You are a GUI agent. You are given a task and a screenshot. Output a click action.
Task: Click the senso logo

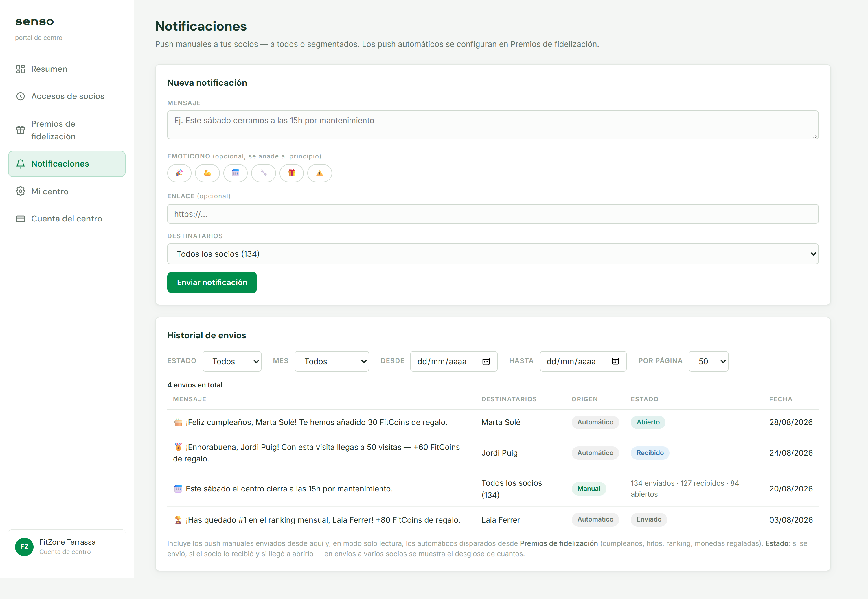[x=34, y=22]
